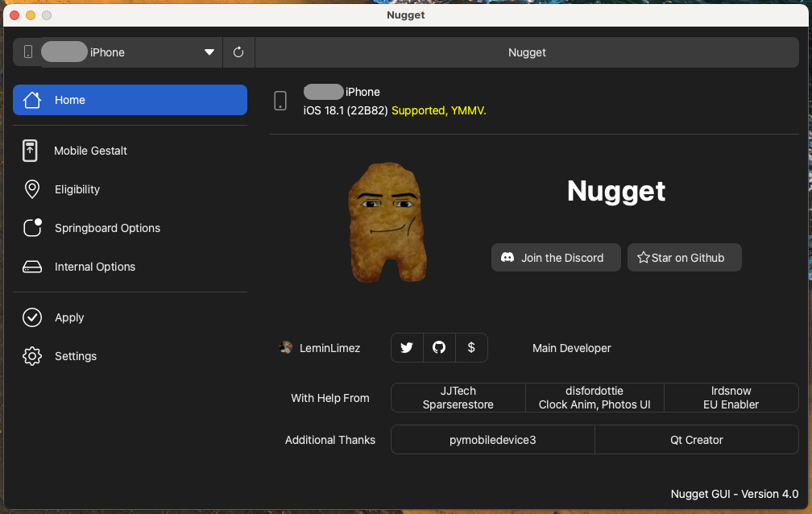812x514 pixels.
Task: Click the JJTech Sparserestore credit
Action: pyautogui.click(x=458, y=398)
